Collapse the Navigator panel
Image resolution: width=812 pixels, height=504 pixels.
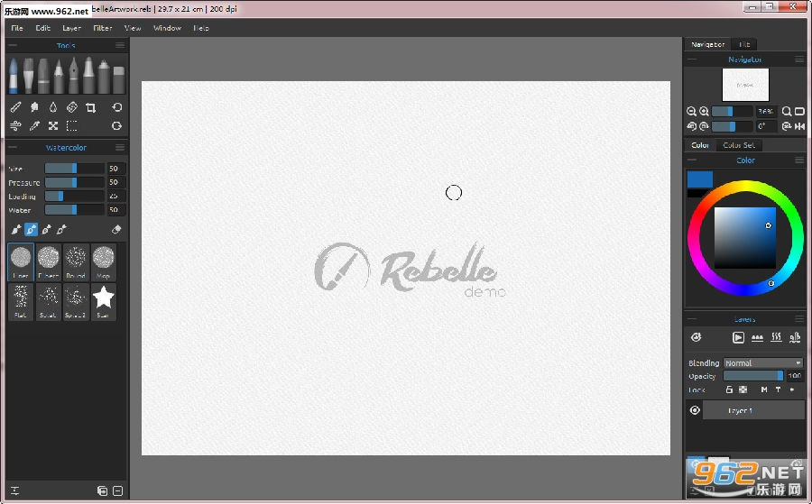pos(692,60)
